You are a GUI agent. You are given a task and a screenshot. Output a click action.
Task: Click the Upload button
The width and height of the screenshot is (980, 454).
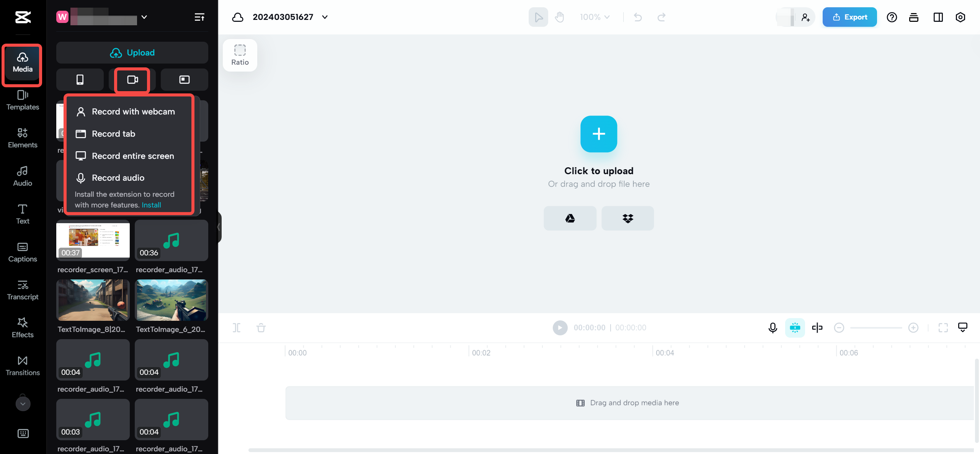click(x=132, y=52)
